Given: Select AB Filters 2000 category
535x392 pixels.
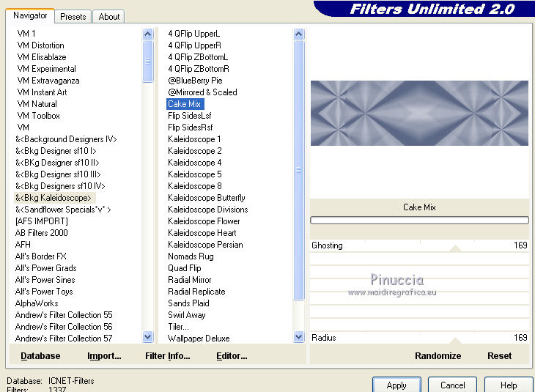Looking at the screenshot, I should (41, 233).
